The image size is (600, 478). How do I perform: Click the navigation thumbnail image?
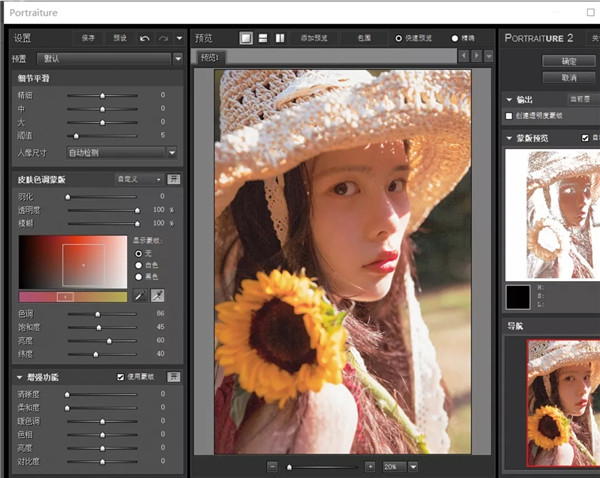(x=563, y=403)
